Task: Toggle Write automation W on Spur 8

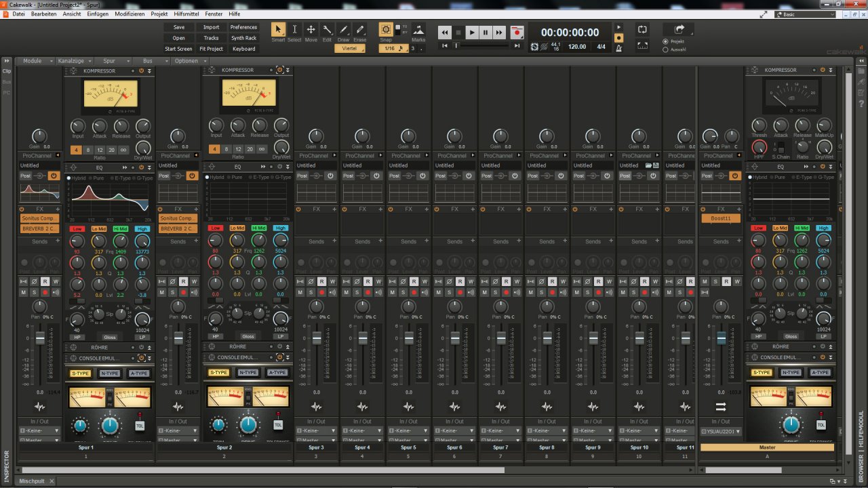Action: (x=563, y=281)
